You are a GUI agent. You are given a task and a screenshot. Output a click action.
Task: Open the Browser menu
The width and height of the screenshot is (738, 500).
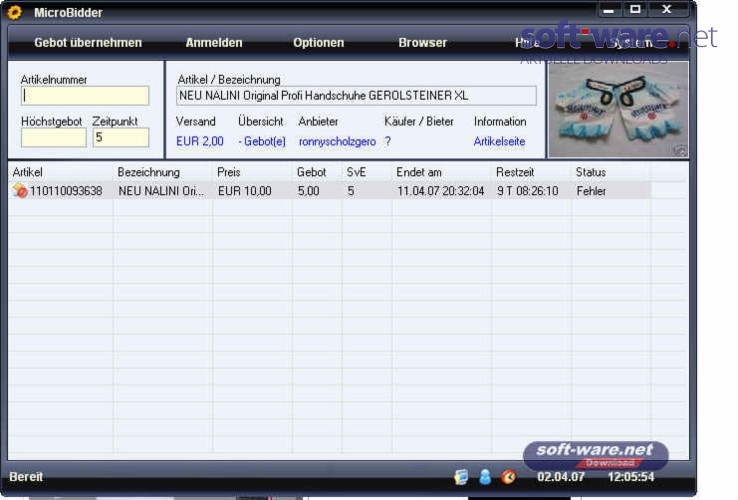(423, 43)
